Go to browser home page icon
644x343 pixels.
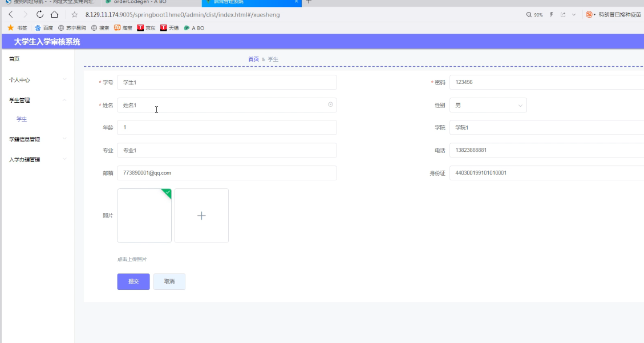tap(54, 14)
